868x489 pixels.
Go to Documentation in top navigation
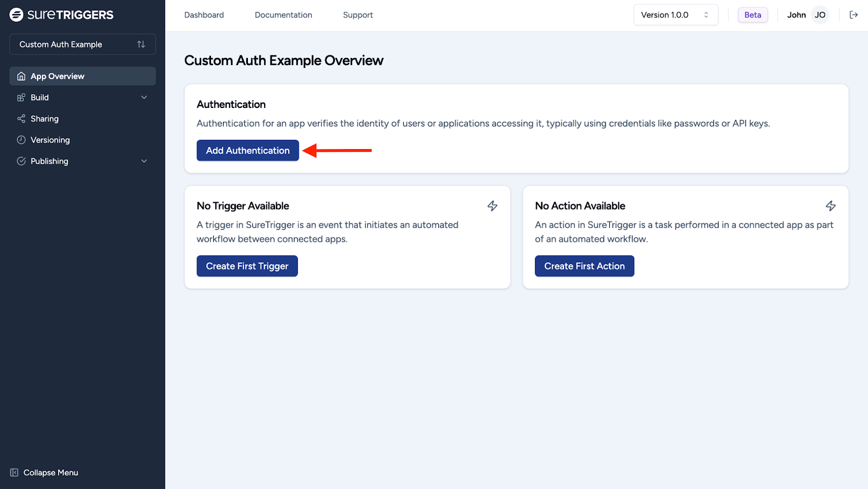[283, 15]
